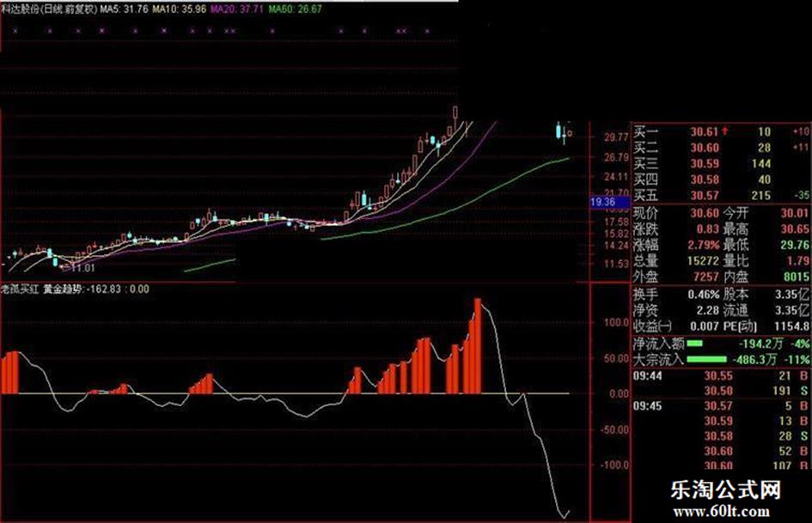
Task: Select the MA10: 35.96 indicator label
Action: [x=180, y=9]
